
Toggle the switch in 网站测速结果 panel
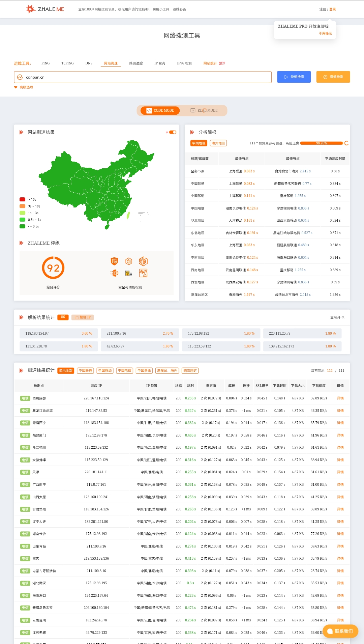coord(173,132)
